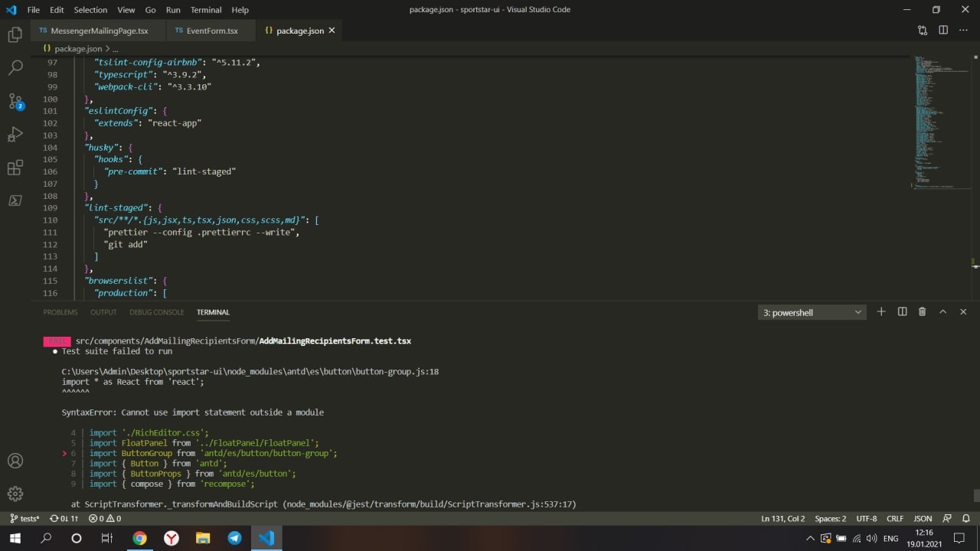The image size is (980, 551).
Task: Show hidden system tray icons
Action: pos(810,539)
